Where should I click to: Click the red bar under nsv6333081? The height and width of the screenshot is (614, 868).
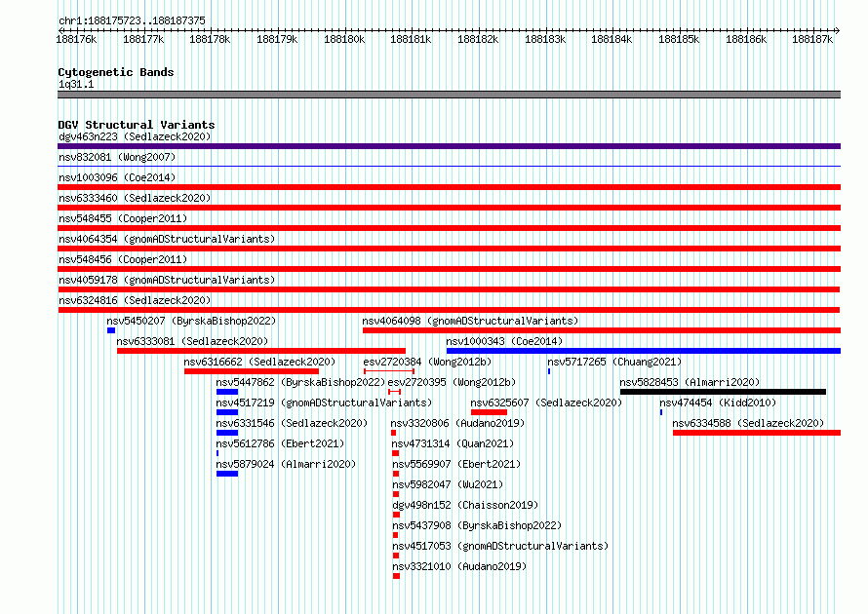(x=261, y=351)
